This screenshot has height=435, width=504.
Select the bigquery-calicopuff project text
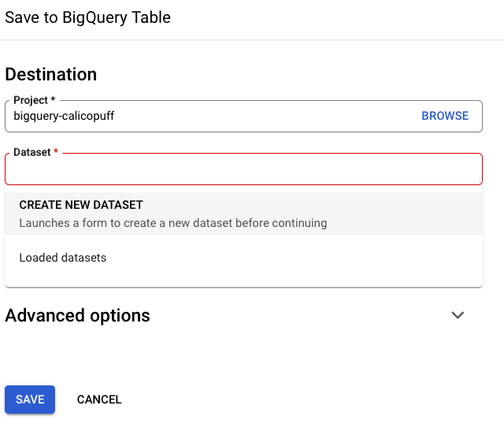click(x=64, y=116)
